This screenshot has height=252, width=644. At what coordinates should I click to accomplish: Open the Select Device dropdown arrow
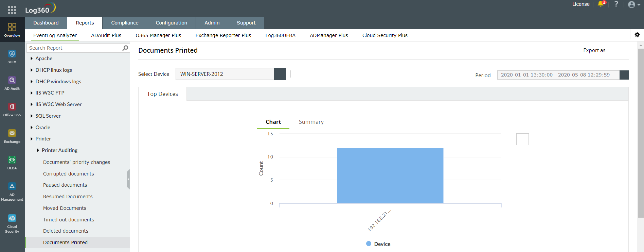click(x=280, y=74)
